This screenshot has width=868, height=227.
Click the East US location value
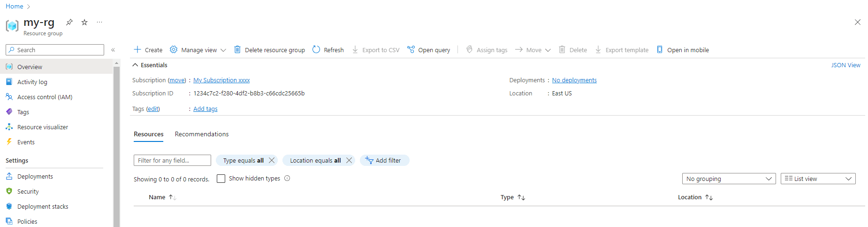pyautogui.click(x=562, y=94)
